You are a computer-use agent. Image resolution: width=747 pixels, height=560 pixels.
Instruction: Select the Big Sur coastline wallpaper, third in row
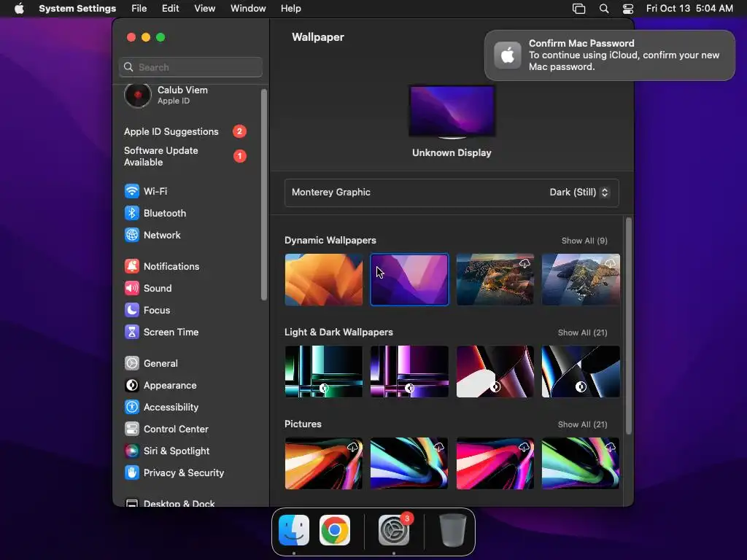pyautogui.click(x=495, y=279)
